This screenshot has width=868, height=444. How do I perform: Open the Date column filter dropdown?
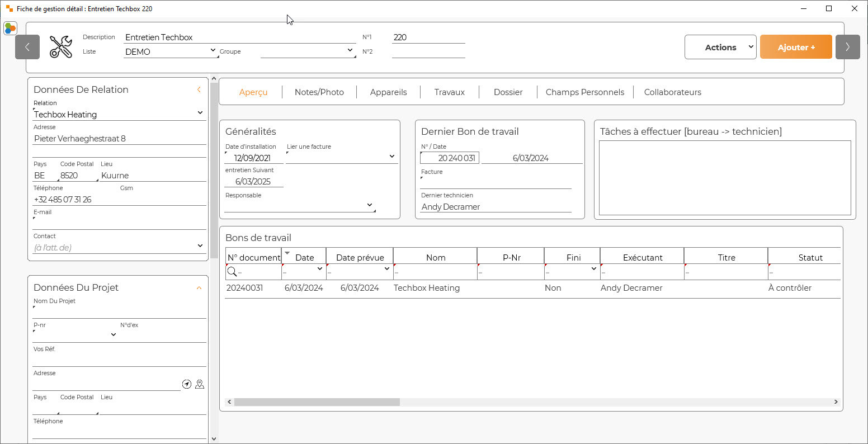pyautogui.click(x=320, y=269)
